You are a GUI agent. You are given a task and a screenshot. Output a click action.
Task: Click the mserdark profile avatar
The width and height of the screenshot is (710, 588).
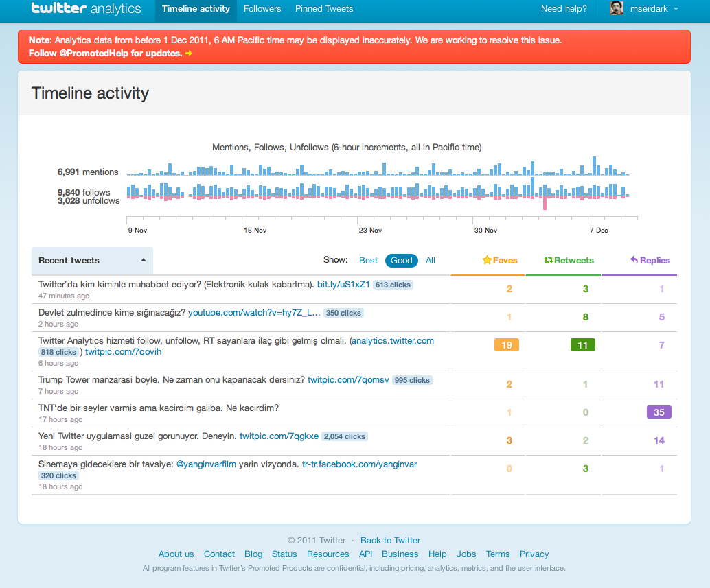[616, 8]
